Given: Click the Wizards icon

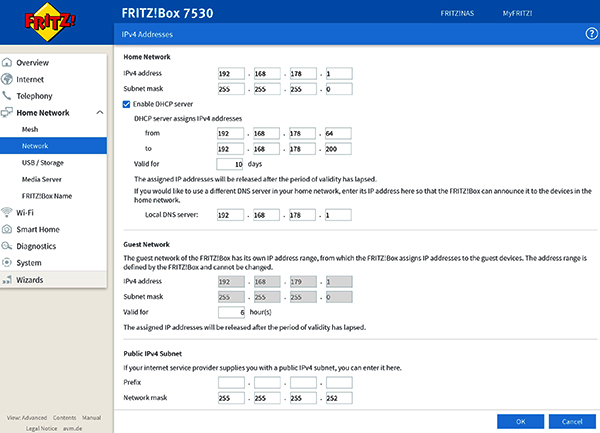Looking at the screenshot, I should [x=7, y=280].
